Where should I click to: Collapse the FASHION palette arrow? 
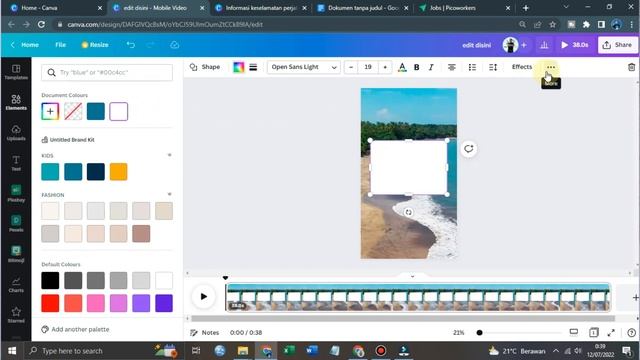click(x=169, y=194)
